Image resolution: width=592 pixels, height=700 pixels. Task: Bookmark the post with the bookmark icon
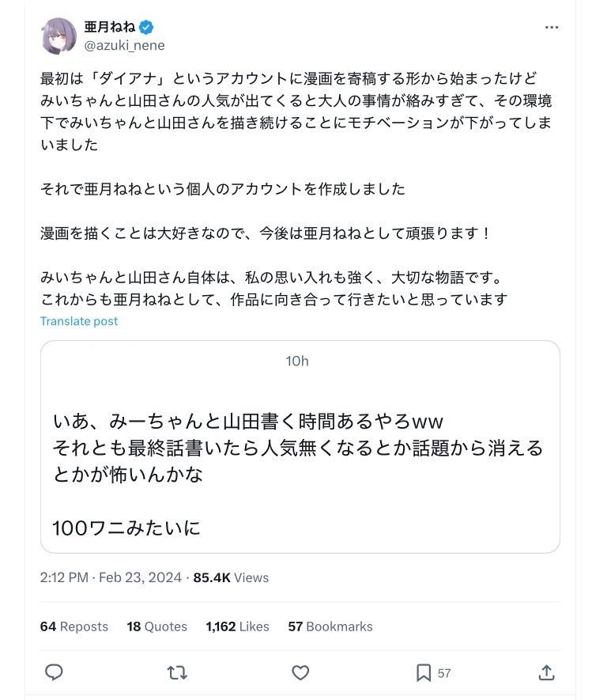coord(424,673)
